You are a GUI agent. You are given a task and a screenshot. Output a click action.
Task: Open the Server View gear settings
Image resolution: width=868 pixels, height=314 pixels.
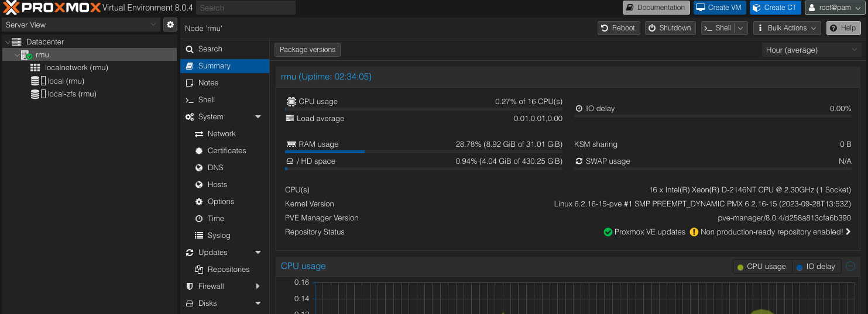[170, 25]
